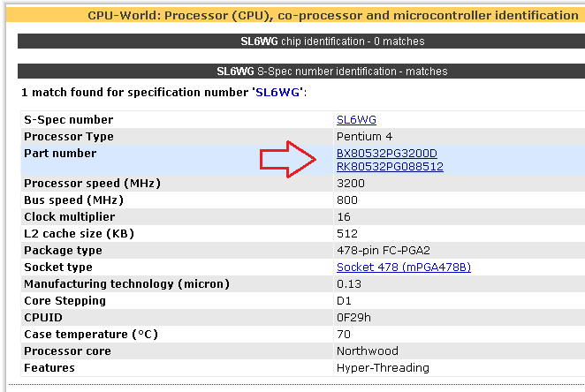Open the Socket 478 (mPGA478B) link
585x392 pixels.
pyautogui.click(x=404, y=267)
